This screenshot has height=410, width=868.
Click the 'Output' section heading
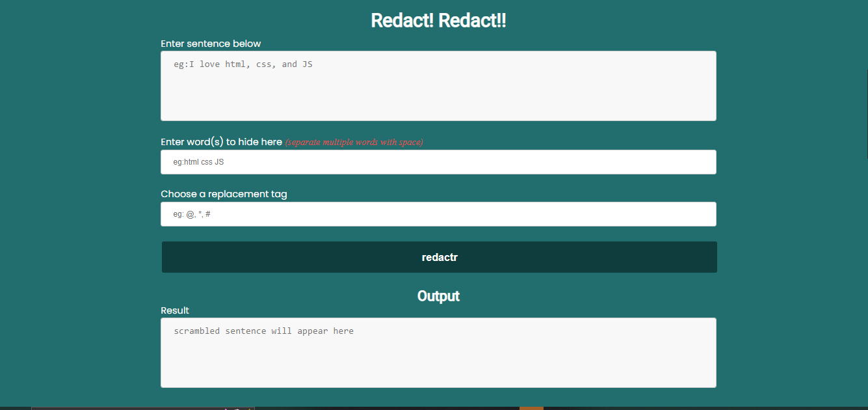pyautogui.click(x=438, y=296)
